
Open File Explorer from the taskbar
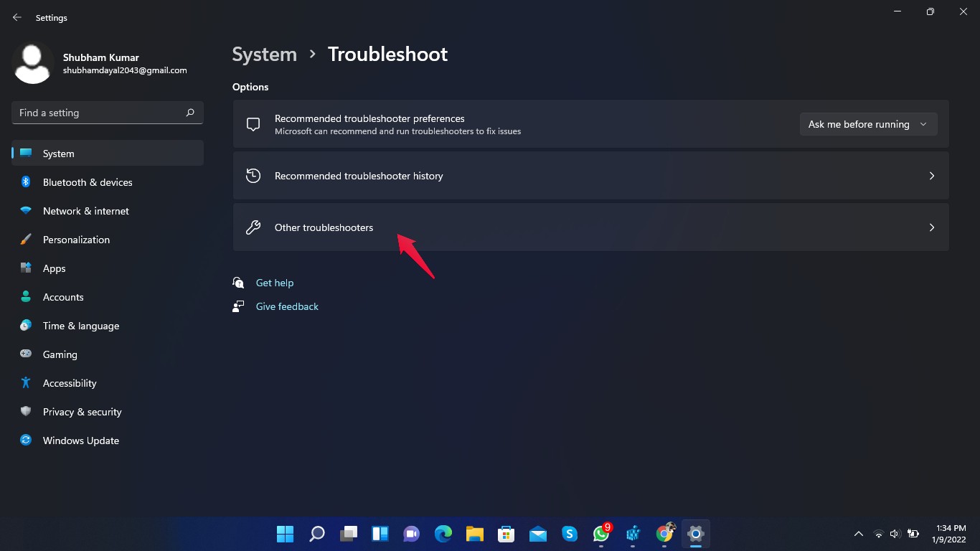(474, 534)
